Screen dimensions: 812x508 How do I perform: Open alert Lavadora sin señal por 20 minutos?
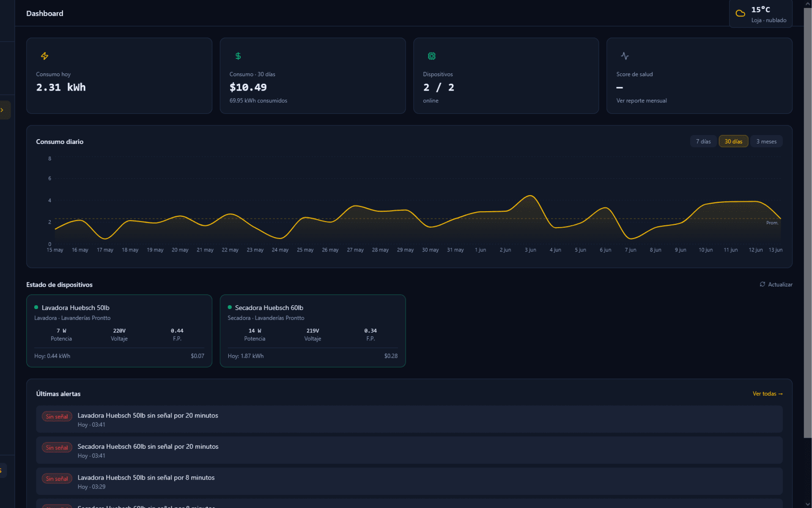(409, 419)
